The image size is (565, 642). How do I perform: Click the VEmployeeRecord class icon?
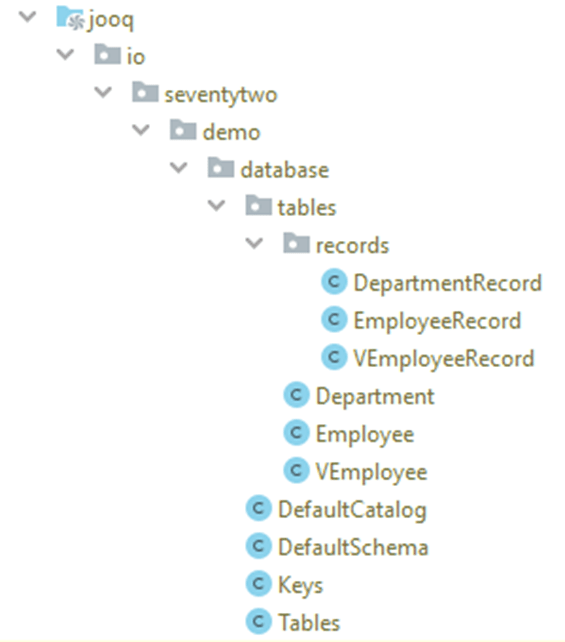pos(334,357)
